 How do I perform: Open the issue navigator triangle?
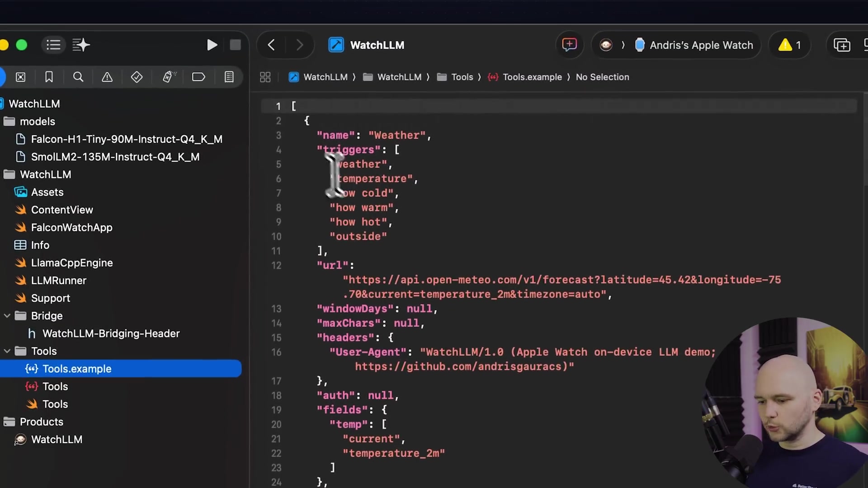(107, 77)
